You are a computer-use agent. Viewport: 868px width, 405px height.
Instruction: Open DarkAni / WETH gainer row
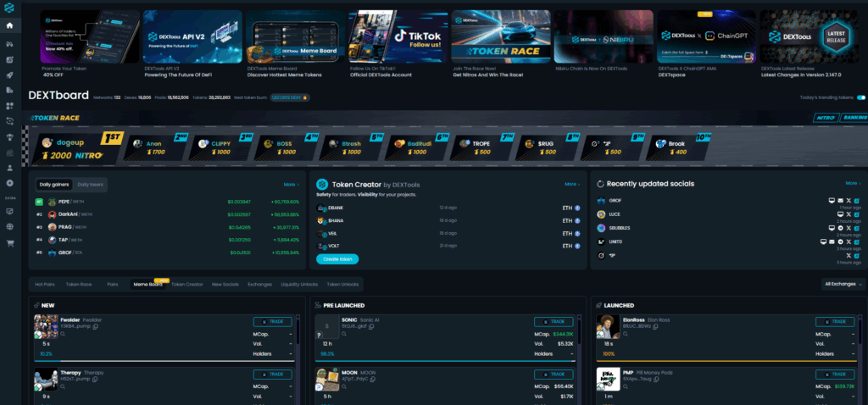click(x=167, y=214)
